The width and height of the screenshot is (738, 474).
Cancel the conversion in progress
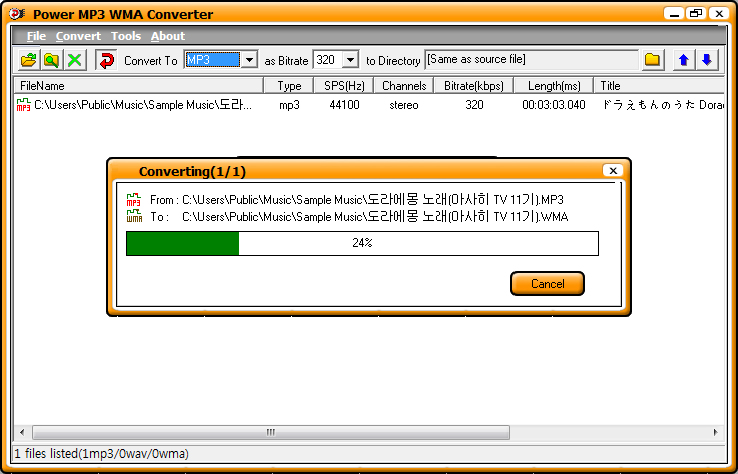[547, 283]
